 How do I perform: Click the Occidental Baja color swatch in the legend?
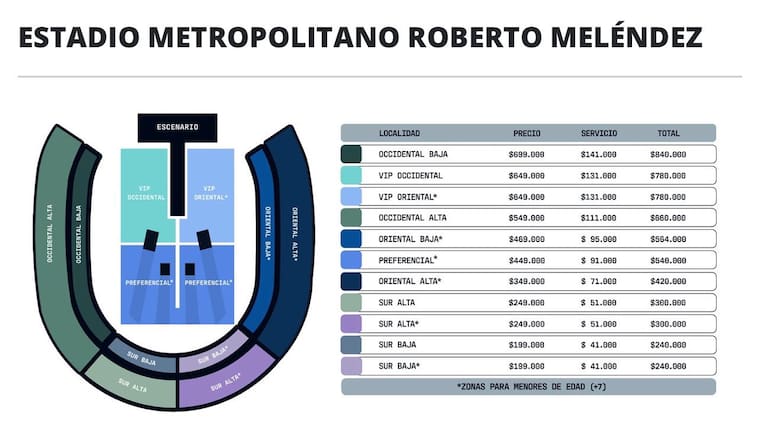(351, 155)
